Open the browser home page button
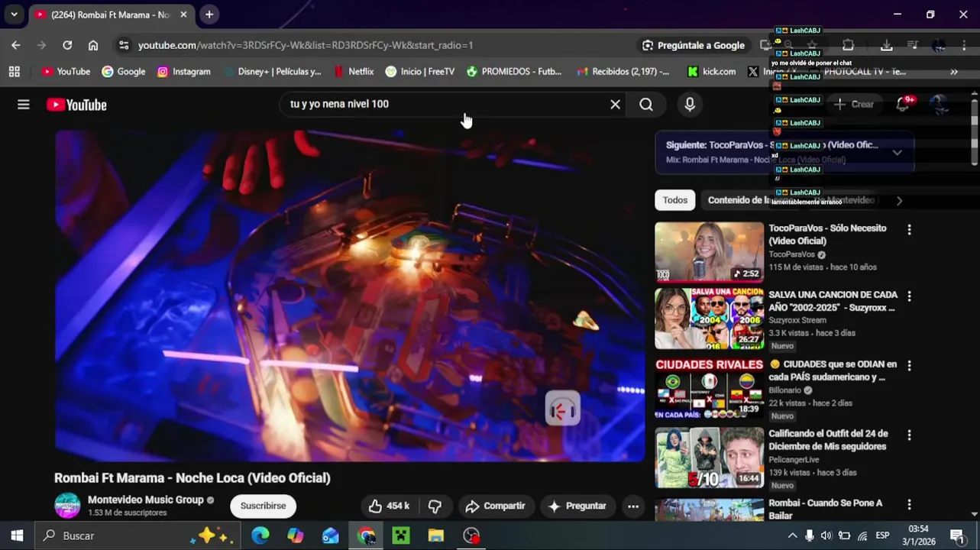Viewport: 980px width, 550px height. (x=93, y=45)
